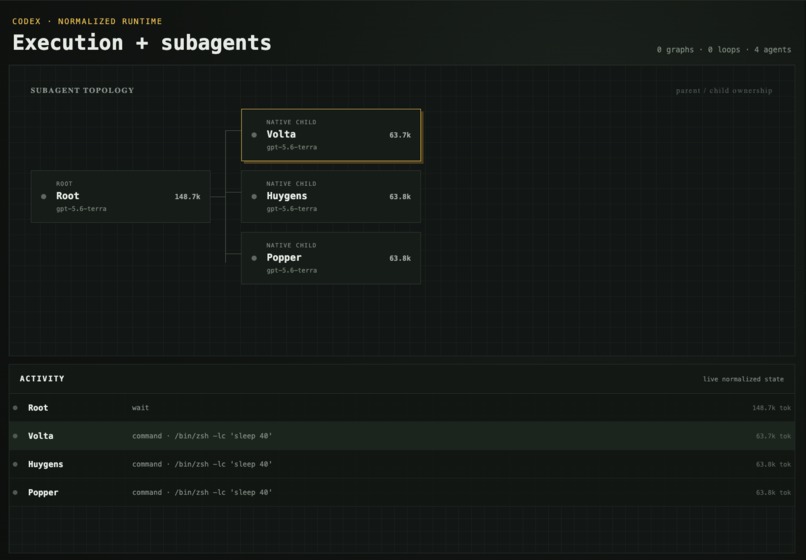Click the gpt-5.6-terra label under Huygens
Screen dimensions: 806x560
tap(291, 209)
